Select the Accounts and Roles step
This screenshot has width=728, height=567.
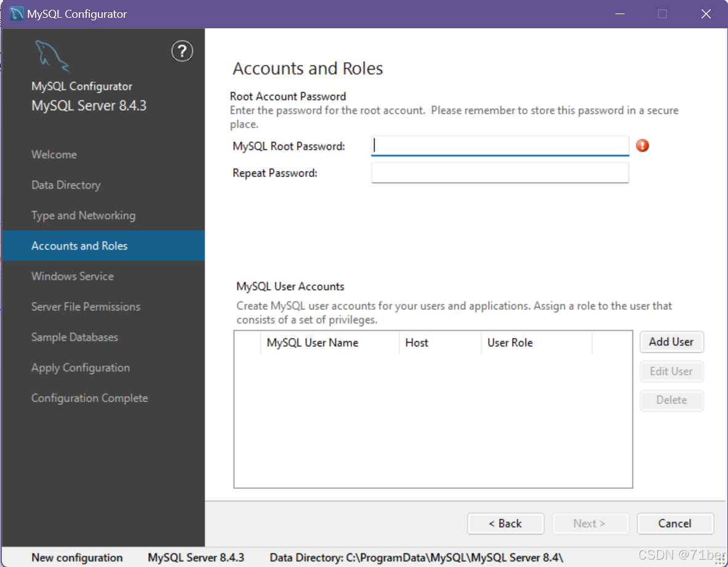click(103, 245)
